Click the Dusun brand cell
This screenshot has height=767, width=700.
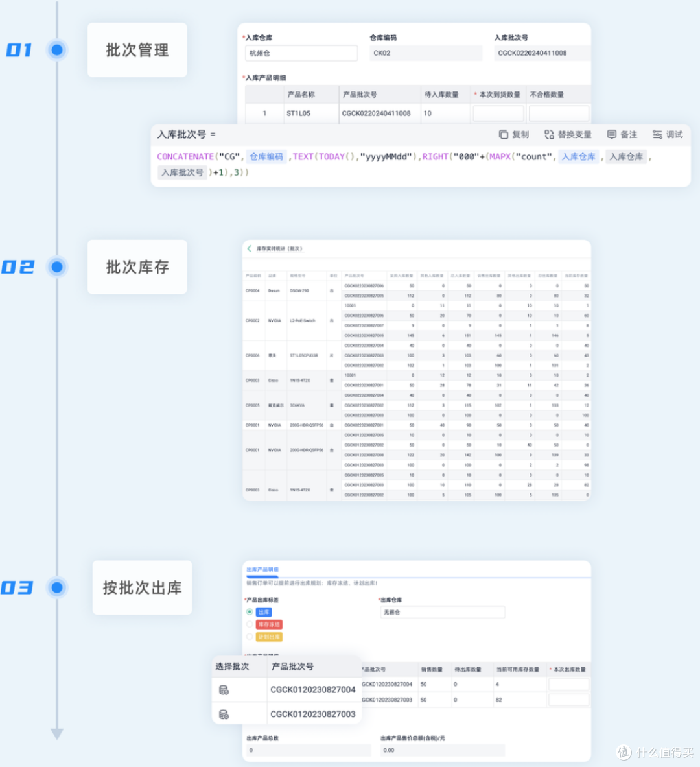[274, 290]
